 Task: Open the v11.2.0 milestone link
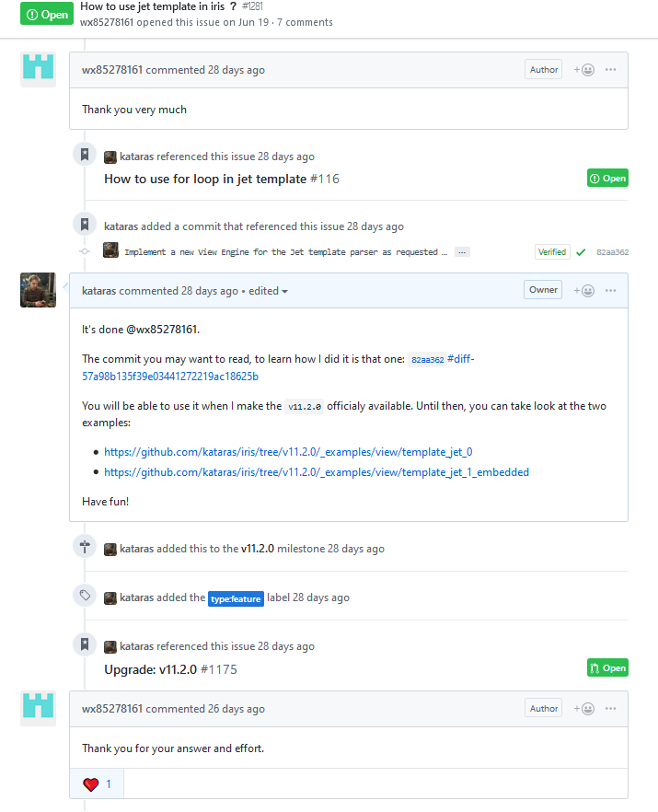257,549
